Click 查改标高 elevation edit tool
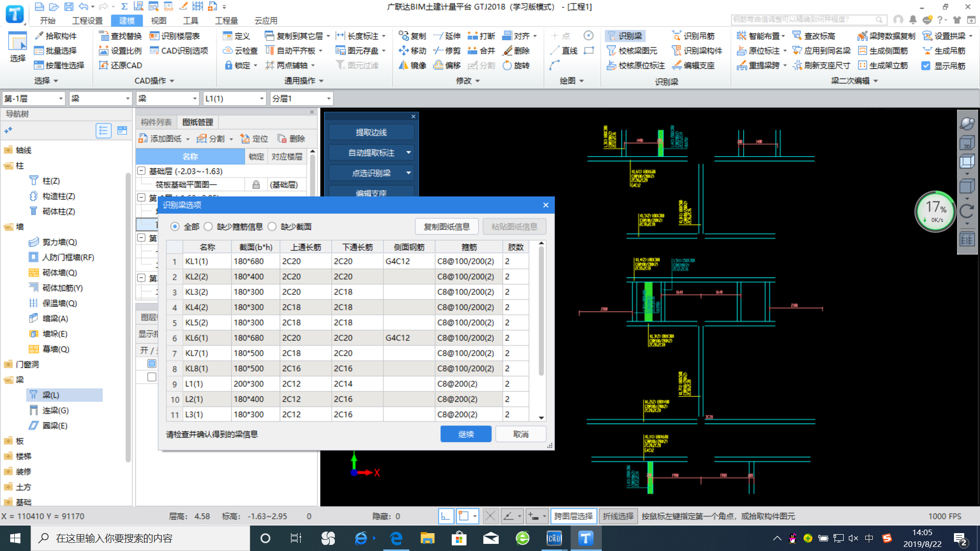The image size is (980, 551). [814, 36]
